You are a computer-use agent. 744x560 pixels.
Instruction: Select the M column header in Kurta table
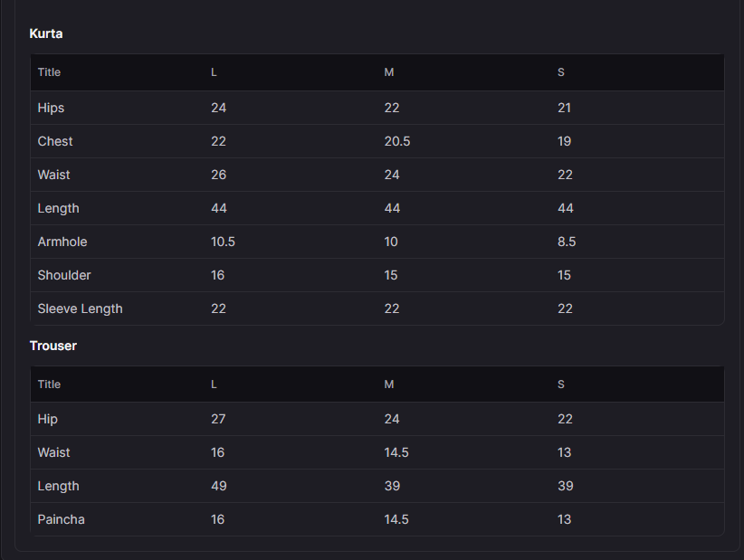(x=389, y=72)
